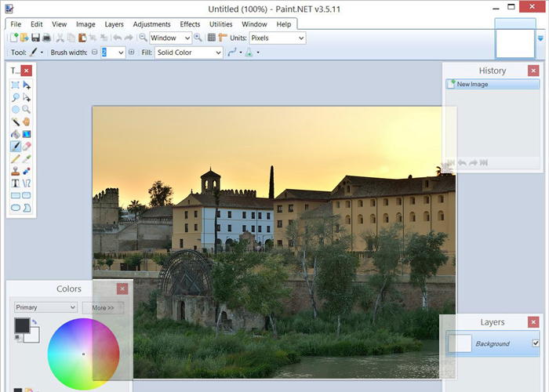Click the swap colors arrow icon
This screenshot has height=392, width=549.
[x=35, y=321]
